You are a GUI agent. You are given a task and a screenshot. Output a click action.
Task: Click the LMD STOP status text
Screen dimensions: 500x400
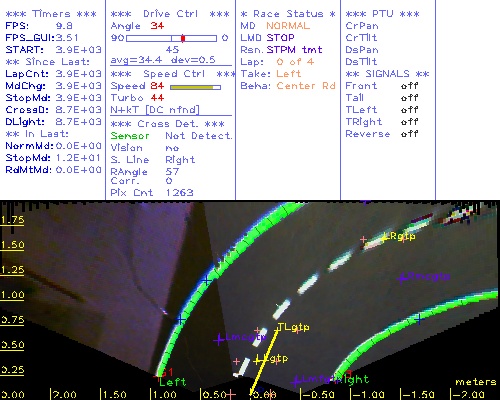267,38
